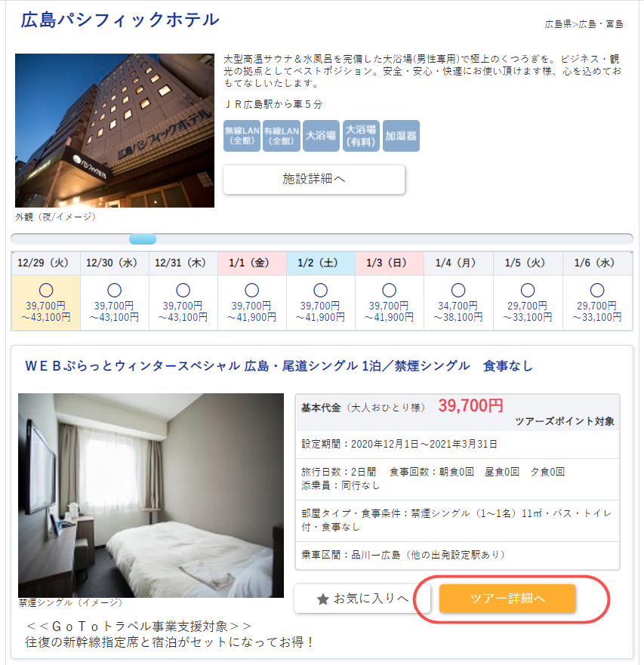The width and height of the screenshot is (644, 665).
Task: Click the 禁煙シングル room photo
Action: pos(150,495)
